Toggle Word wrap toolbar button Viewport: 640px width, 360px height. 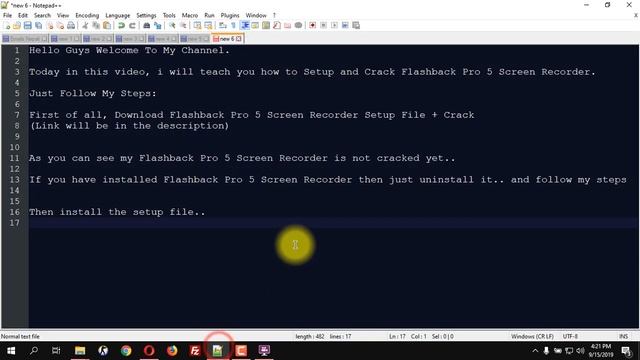click(222, 26)
